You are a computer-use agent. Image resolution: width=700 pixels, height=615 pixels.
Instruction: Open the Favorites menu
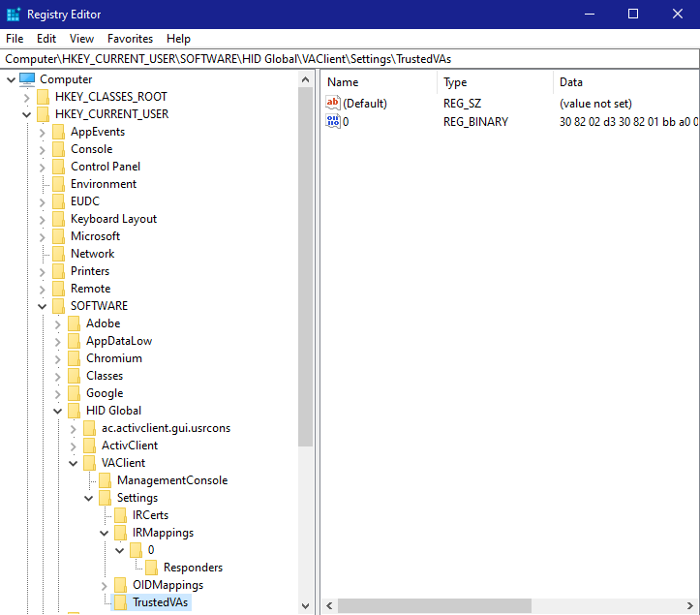[130, 39]
